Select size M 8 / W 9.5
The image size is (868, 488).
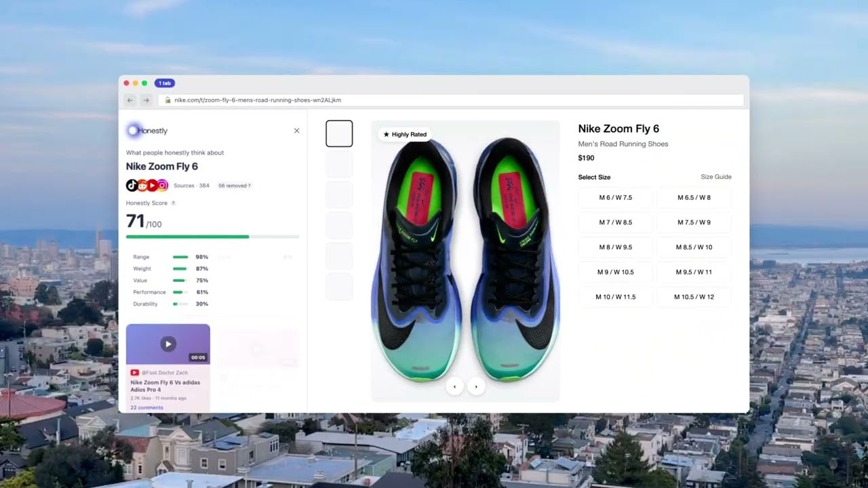click(x=615, y=247)
